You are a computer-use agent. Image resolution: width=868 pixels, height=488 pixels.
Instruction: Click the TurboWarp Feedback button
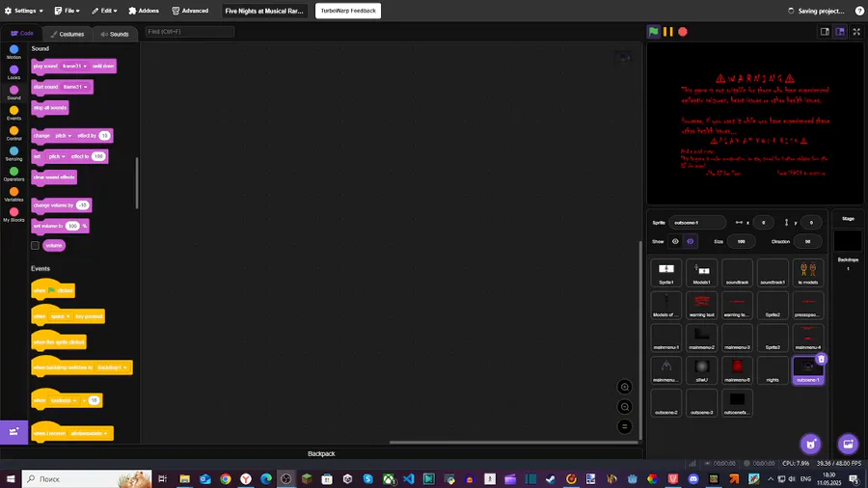(x=348, y=11)
